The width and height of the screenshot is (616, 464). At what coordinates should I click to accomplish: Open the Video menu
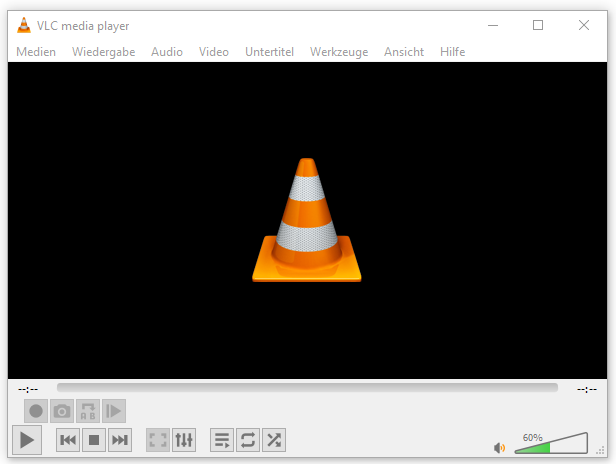[213, 52]
